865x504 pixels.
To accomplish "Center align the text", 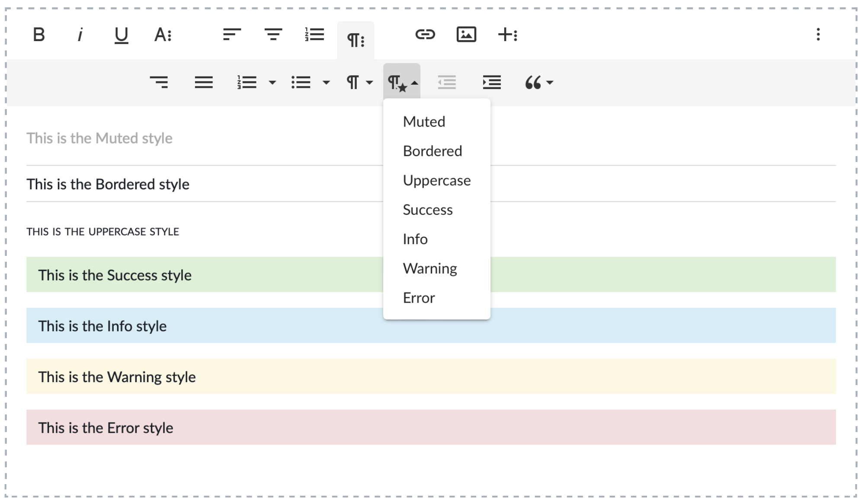I will (273, 35).
